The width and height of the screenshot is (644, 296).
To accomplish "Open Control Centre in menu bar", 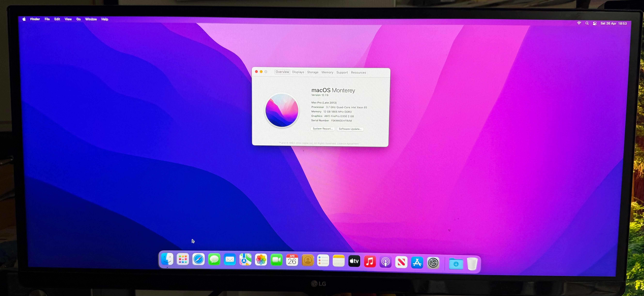I will click(595, 23).
